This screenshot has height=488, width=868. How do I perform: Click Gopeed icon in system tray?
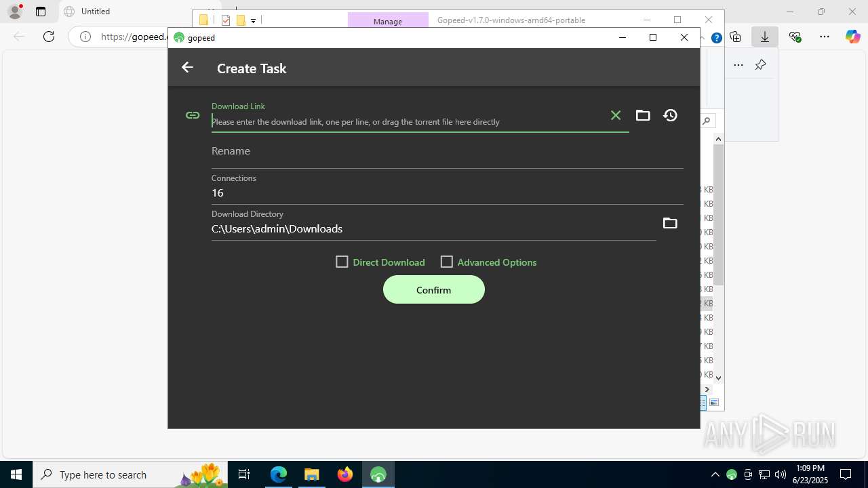[732, 474]
